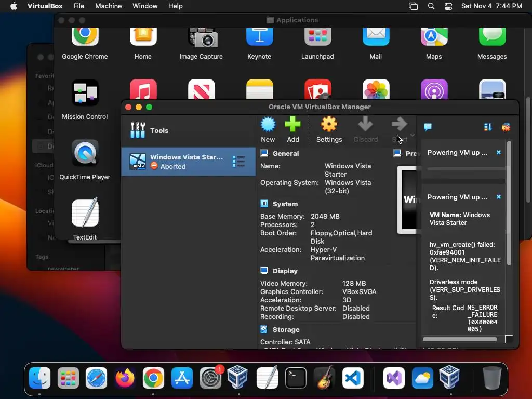Open Podcasts app in Applications window
532x399 pixels.
click(434, 89)
